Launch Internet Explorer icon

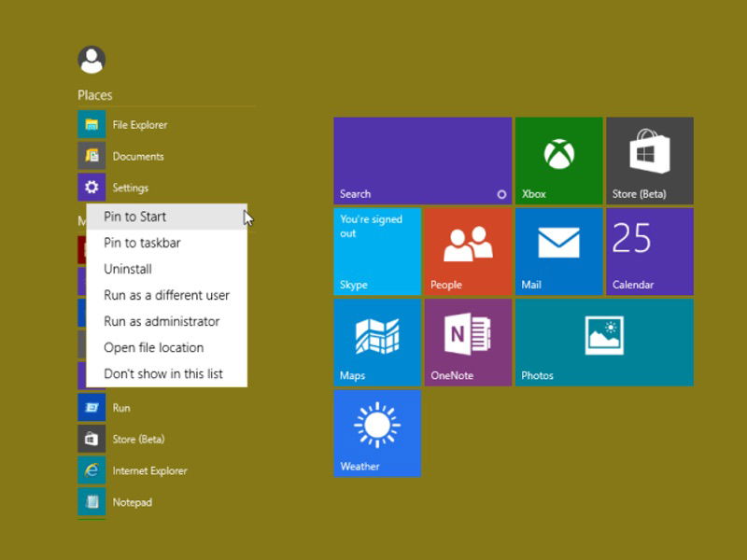[92, 470]
